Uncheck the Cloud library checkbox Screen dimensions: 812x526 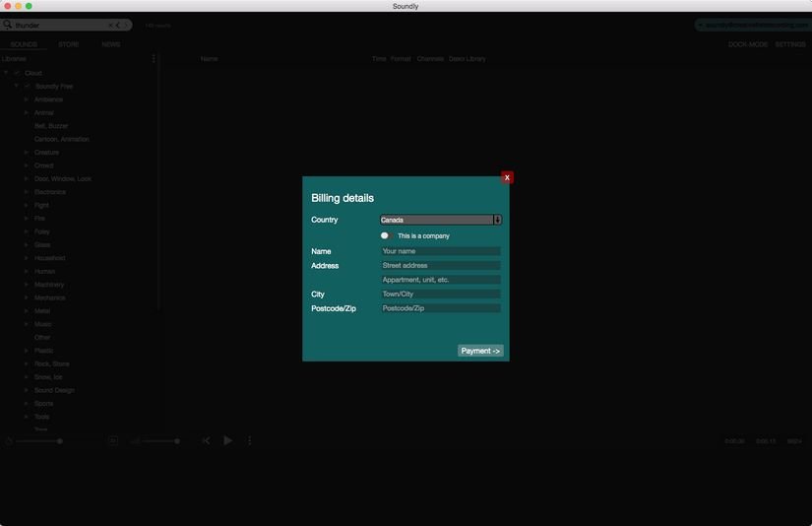17,73
